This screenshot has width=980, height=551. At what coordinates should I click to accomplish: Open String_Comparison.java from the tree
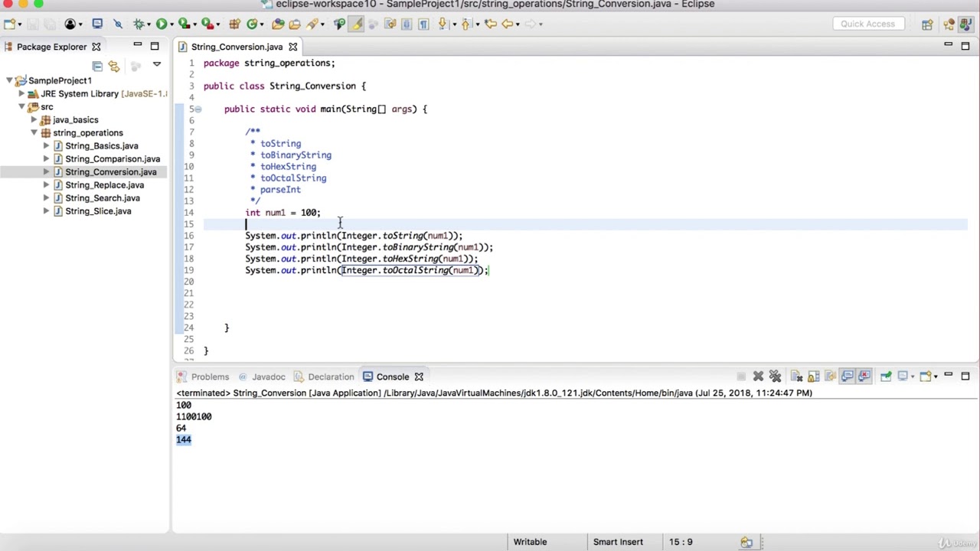tap(113, 158)
